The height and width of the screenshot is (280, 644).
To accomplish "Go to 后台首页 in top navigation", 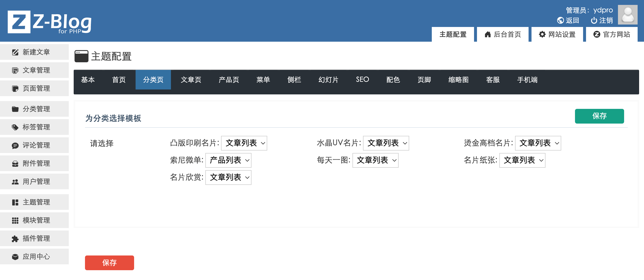I will 503,34.
